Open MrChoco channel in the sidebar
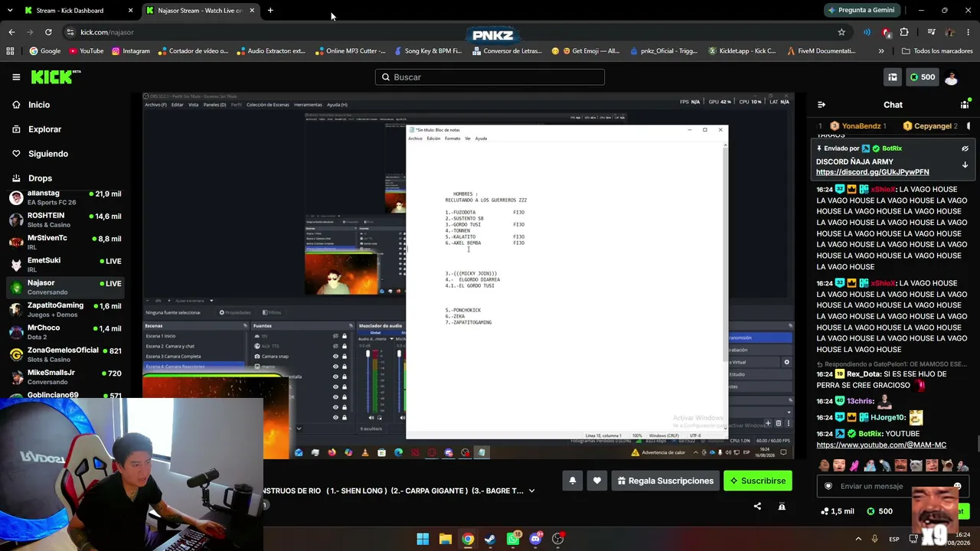The height and width of the screenshot is (551, 980). (65, 332)
